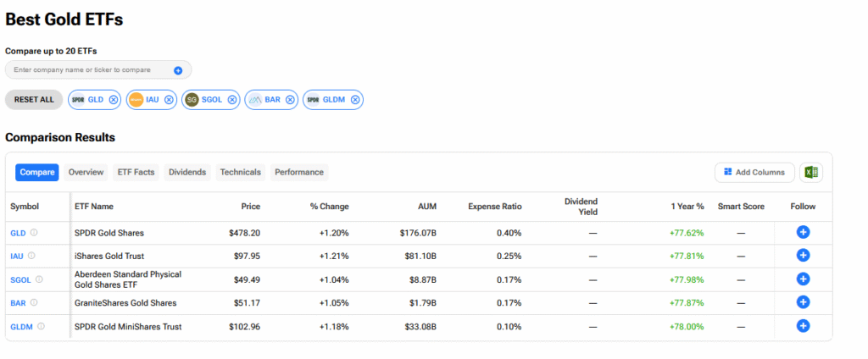Remove the GLDM chip with its X icon

(x=355, y=100)
